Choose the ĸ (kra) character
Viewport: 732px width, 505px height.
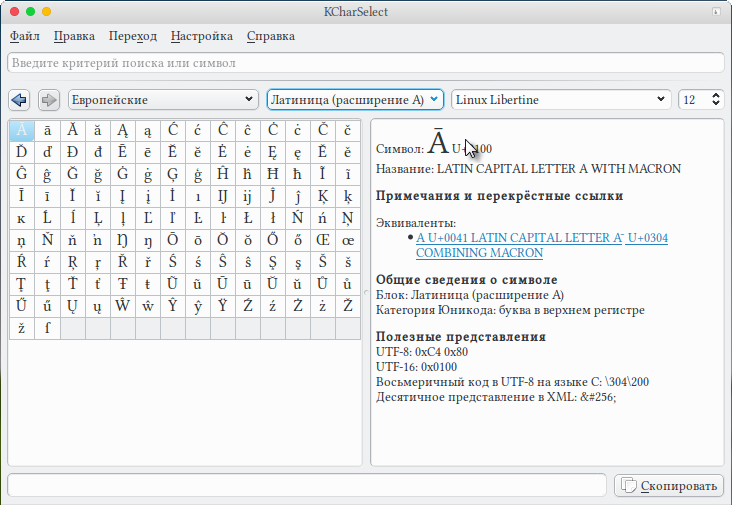click(x=21, y=218)
